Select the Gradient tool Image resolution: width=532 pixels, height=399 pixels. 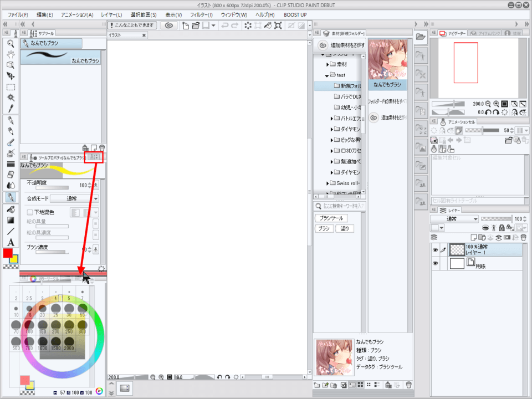tap(11, 220)
